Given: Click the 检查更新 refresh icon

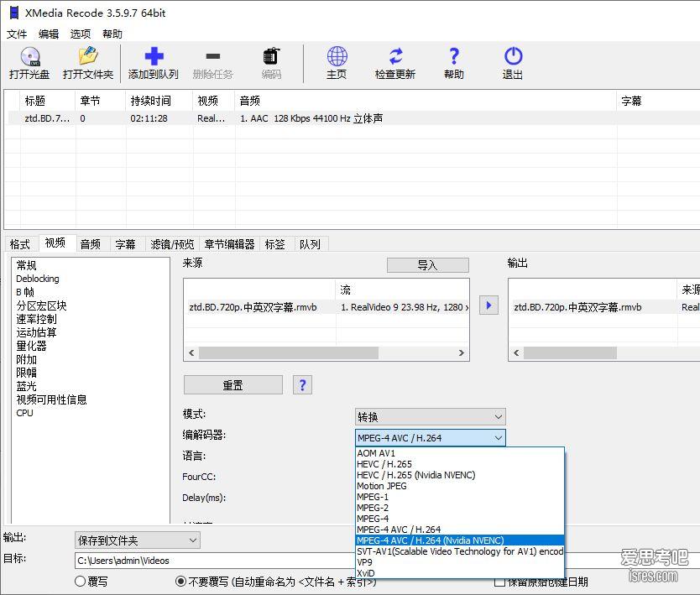Looking at the screenshot, I should (x=395, y=56).
